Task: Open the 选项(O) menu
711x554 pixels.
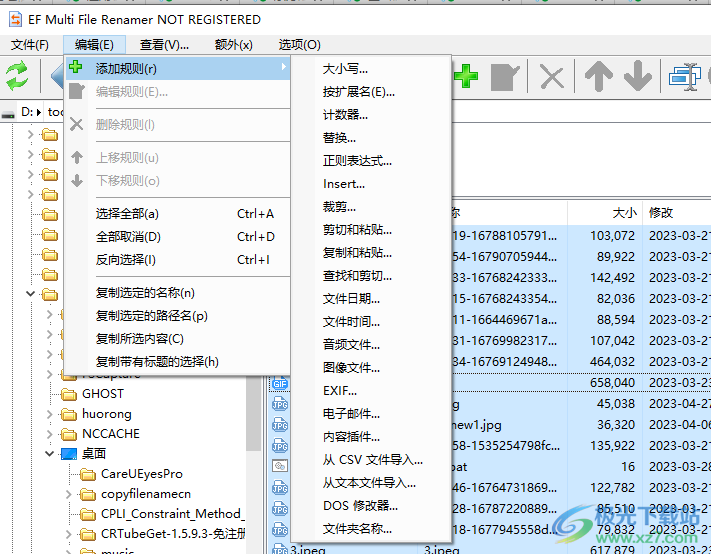Action: 299,45
